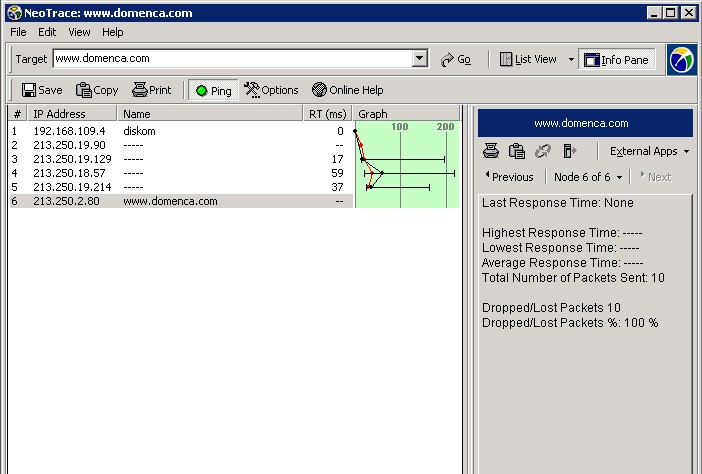The height and width of the screenshot is (474, 702).
Task: Open the List View dropdown arrow
Action: tap(571, 59)
